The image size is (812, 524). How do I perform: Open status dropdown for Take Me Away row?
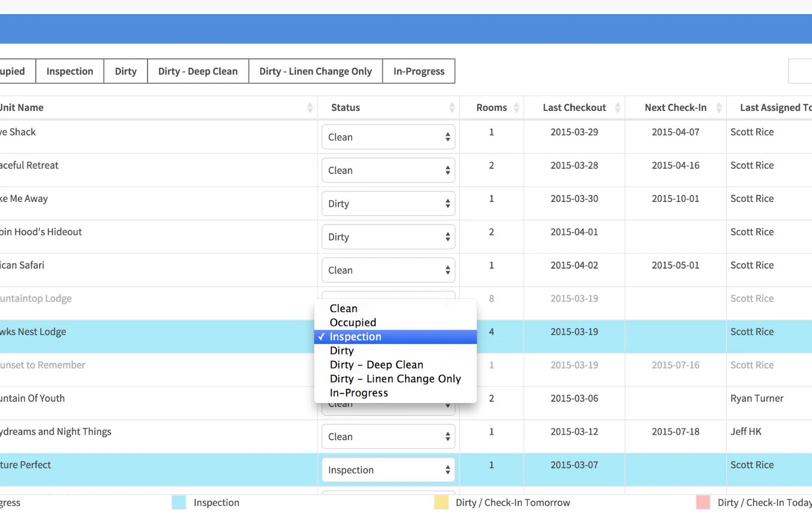point(388,204)
